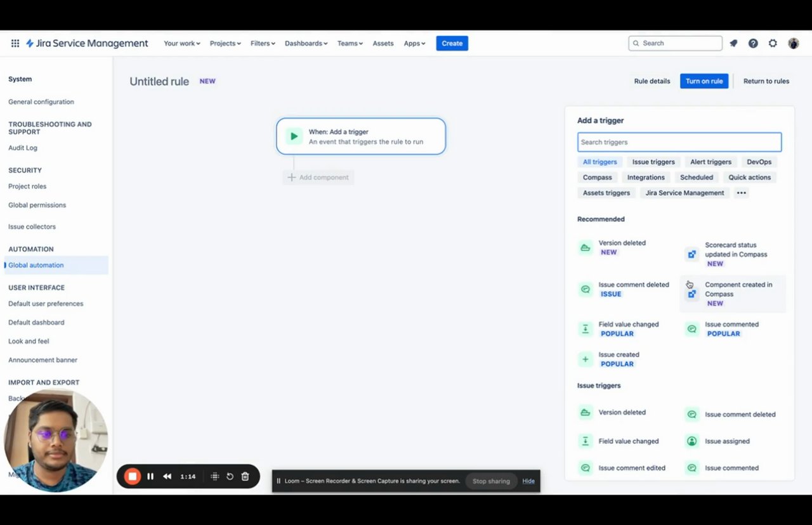Screen dimensions: 812x525
Task: Pause the Loom recording
Action: point(150,476)
